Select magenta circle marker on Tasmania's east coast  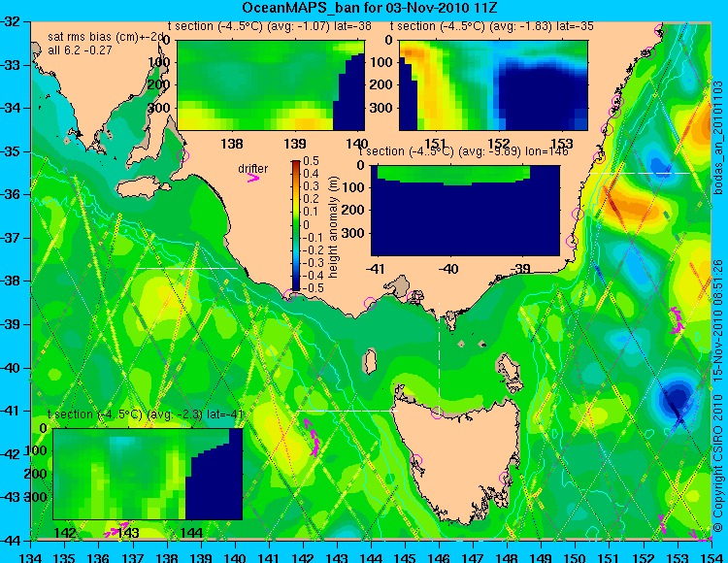(x=505, y=478)
